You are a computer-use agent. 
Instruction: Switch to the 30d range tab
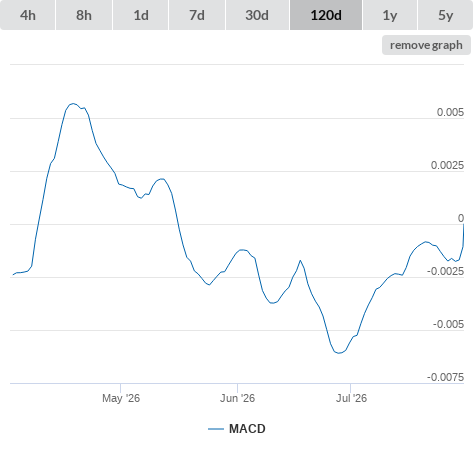click(257, 15)
